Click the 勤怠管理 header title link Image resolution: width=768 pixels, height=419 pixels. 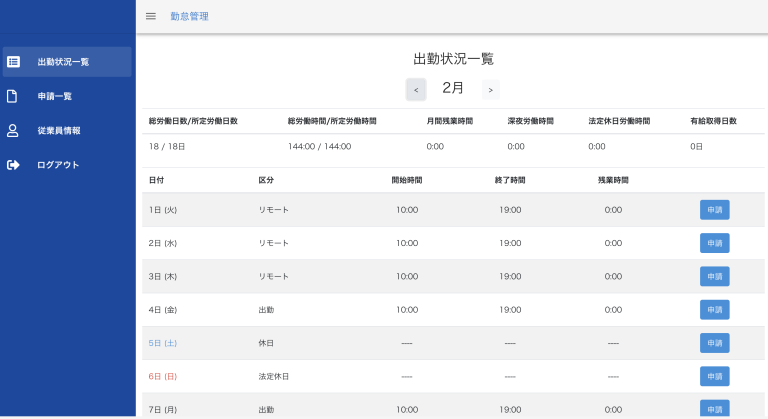point(189,16)
